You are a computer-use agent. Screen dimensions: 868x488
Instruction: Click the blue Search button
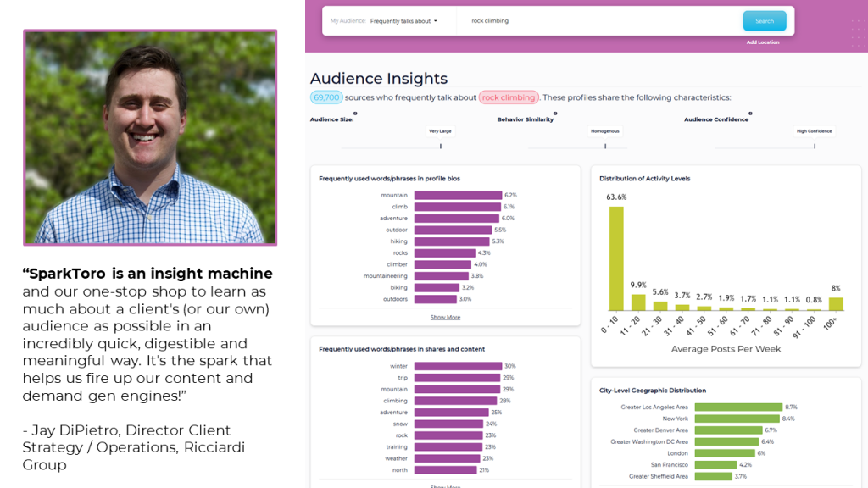765,21
